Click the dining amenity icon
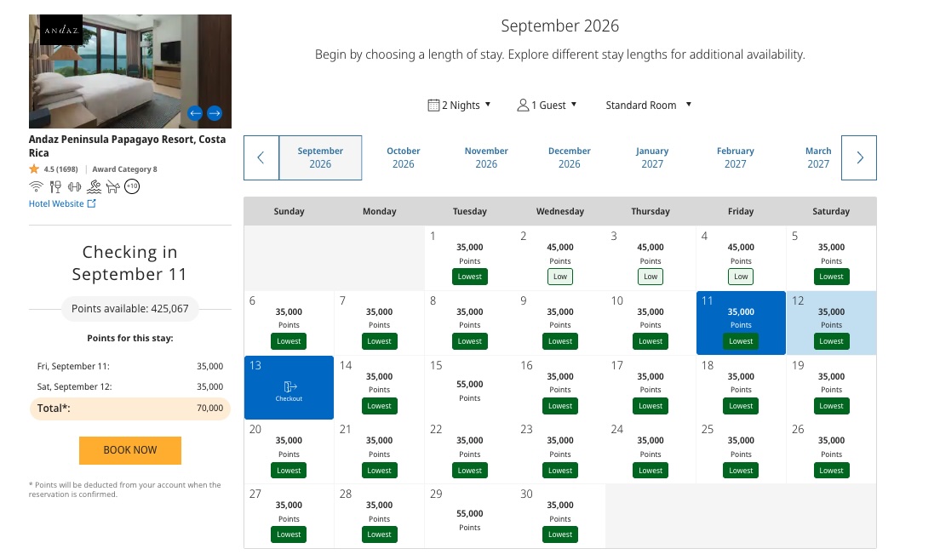The width and height of the screenshot is (940, 560). point(55,187)
